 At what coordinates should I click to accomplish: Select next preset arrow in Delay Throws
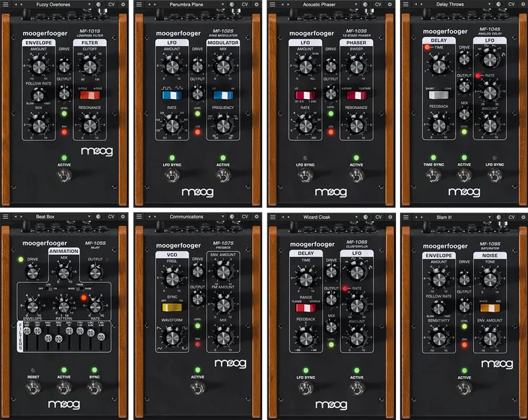(x=422, y=5)
